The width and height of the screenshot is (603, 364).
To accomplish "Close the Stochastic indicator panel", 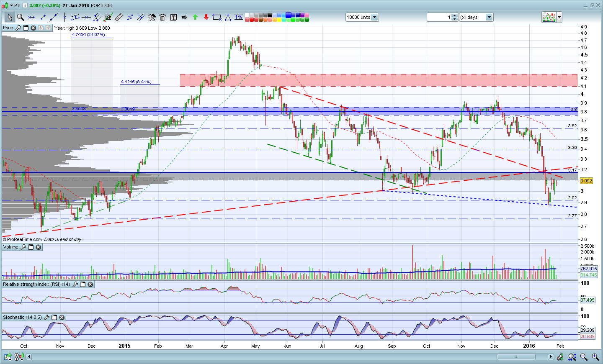I will click(x=62, y=318).
